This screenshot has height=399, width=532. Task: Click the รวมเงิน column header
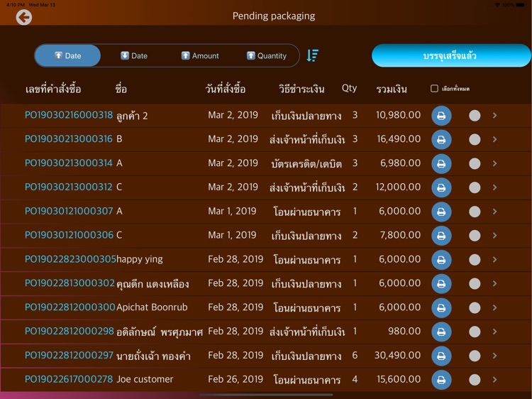(x=392, y=89)
